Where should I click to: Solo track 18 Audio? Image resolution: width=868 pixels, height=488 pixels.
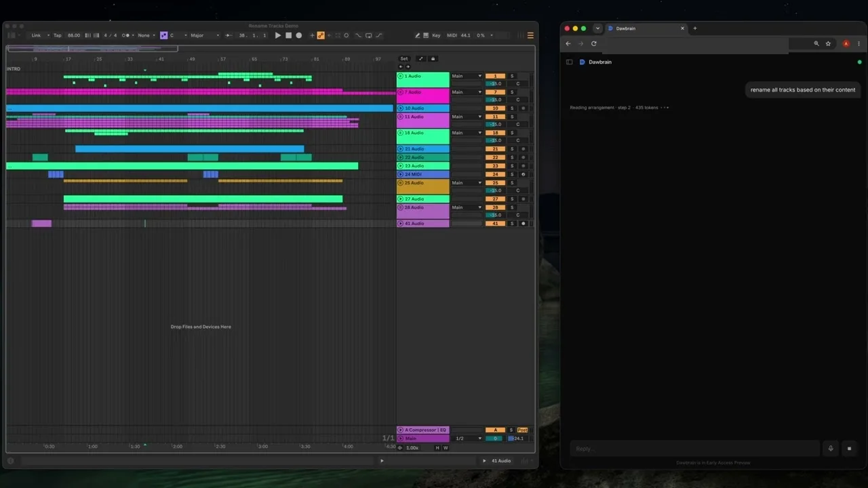(x=512, y=133)
